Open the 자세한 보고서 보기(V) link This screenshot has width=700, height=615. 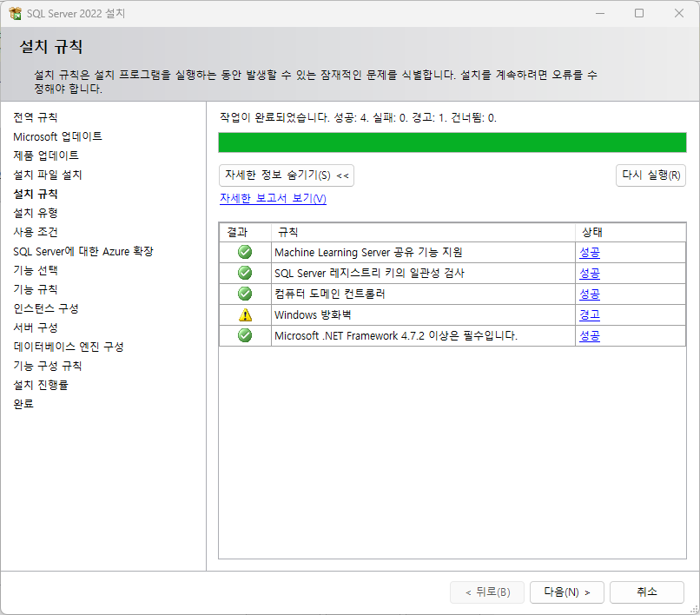(x=273, y=198)
